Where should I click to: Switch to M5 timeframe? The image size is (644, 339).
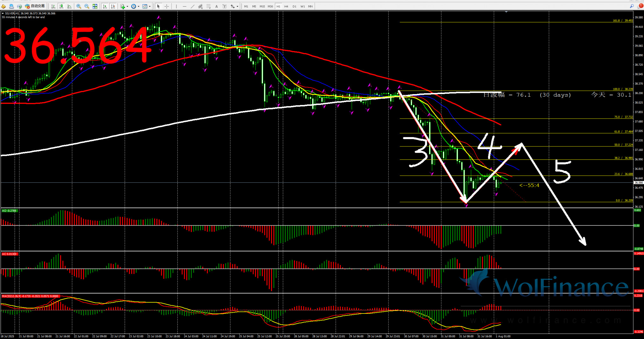254,6
